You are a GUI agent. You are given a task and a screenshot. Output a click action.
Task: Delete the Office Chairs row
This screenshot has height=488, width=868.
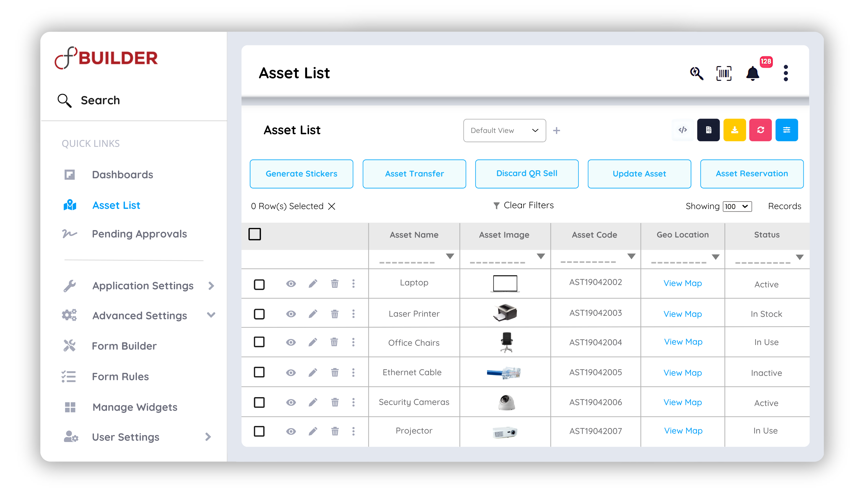[334, 342]
